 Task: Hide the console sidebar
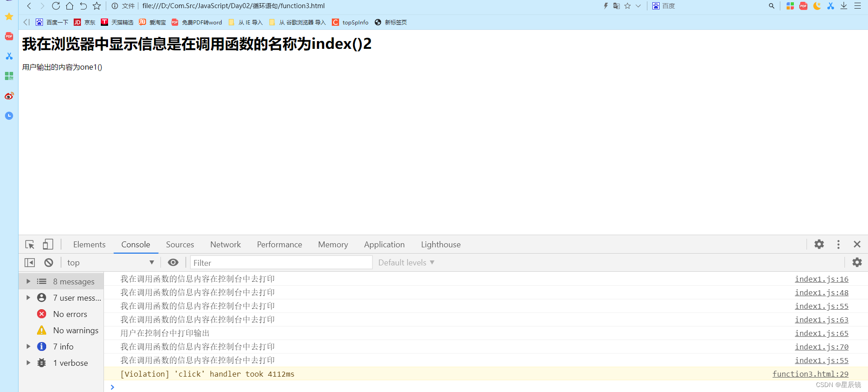30,263
